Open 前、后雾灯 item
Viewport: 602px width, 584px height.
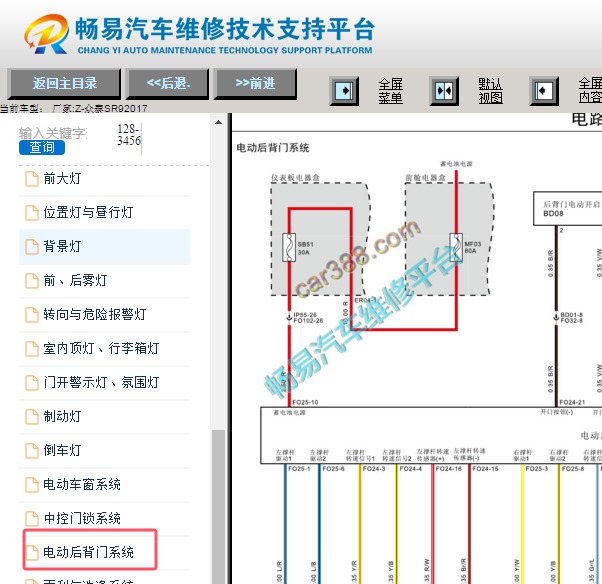(x=75, y=280)
